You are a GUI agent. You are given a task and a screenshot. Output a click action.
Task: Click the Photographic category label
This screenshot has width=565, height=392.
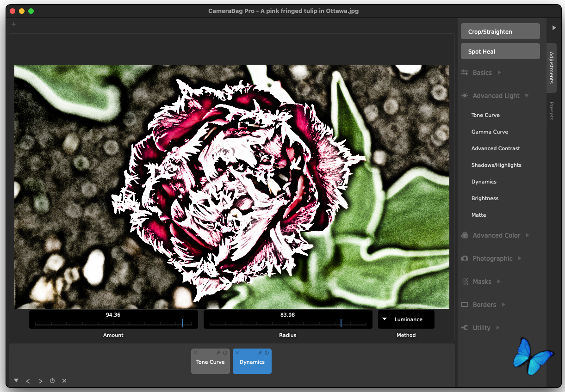tap(493, 258)
